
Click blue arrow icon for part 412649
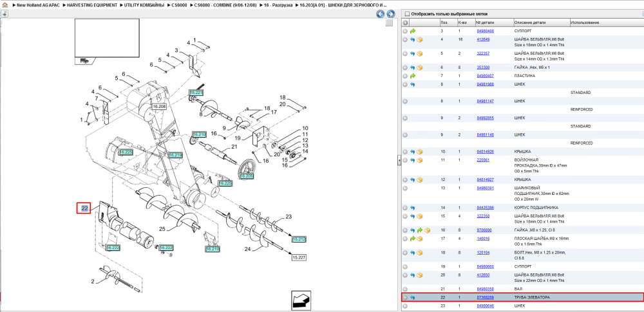pyautogui.click(x=413, y=40)
